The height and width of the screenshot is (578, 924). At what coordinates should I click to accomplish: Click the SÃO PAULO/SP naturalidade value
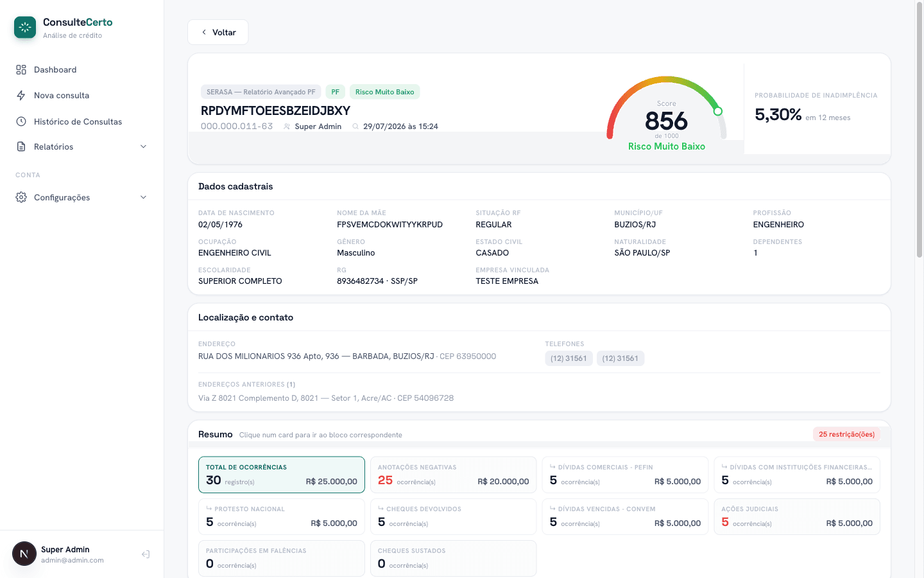pos(642,253)
